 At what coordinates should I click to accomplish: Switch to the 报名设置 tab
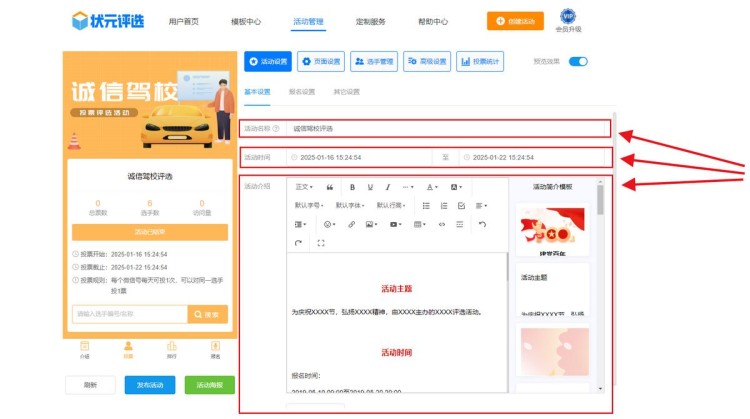point(302,92)
